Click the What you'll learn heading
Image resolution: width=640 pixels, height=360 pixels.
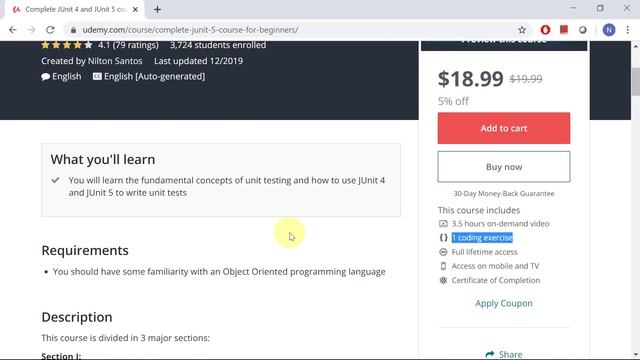(x=103, y=160)
